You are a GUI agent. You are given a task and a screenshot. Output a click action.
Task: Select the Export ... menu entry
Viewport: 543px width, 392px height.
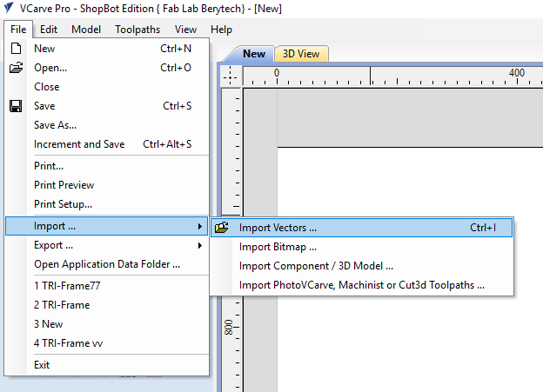click(x=107, y=245)
